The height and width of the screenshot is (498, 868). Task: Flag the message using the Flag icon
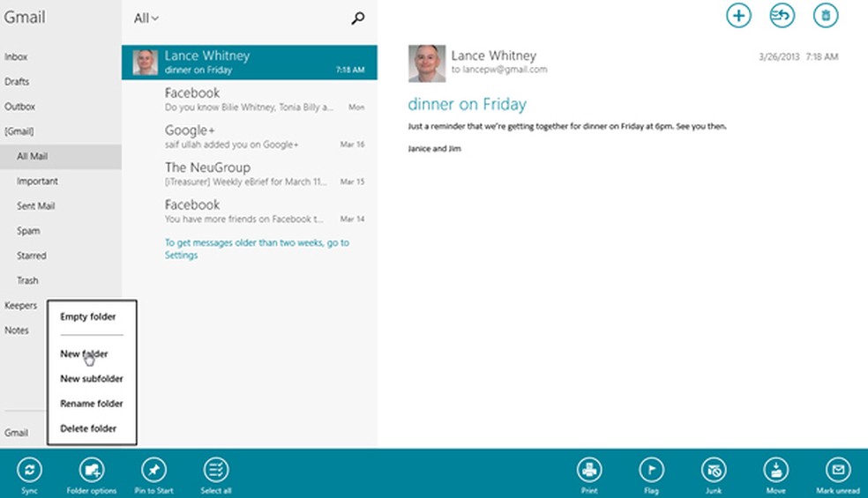[652, 471]
